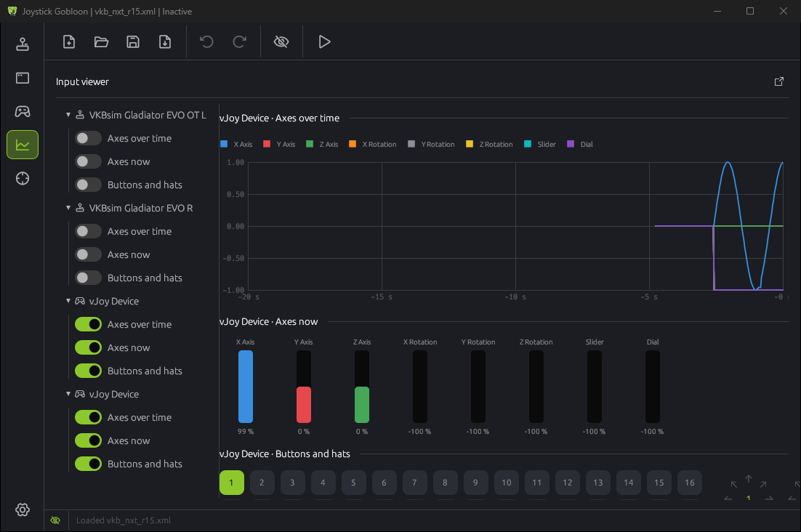
Task: Enable Buttons and hats for Gladiator EVO OT L
Action: (89, 185)
